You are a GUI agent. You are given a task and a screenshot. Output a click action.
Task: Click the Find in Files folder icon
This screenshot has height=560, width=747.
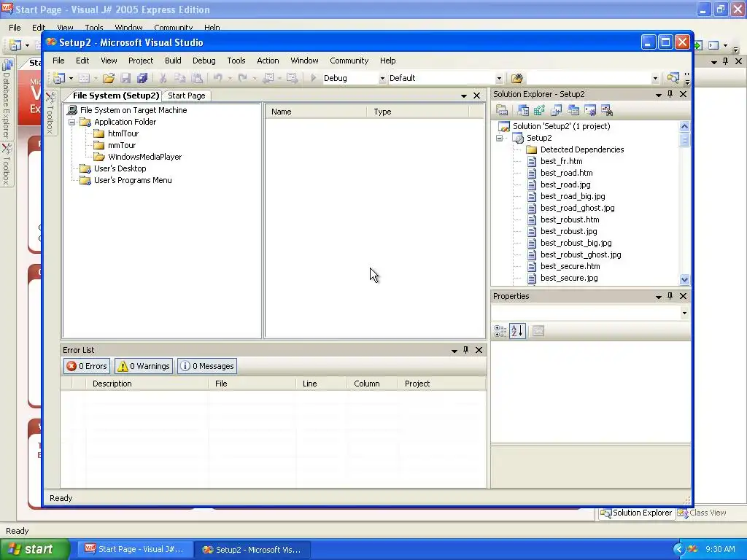pos(517,78)
